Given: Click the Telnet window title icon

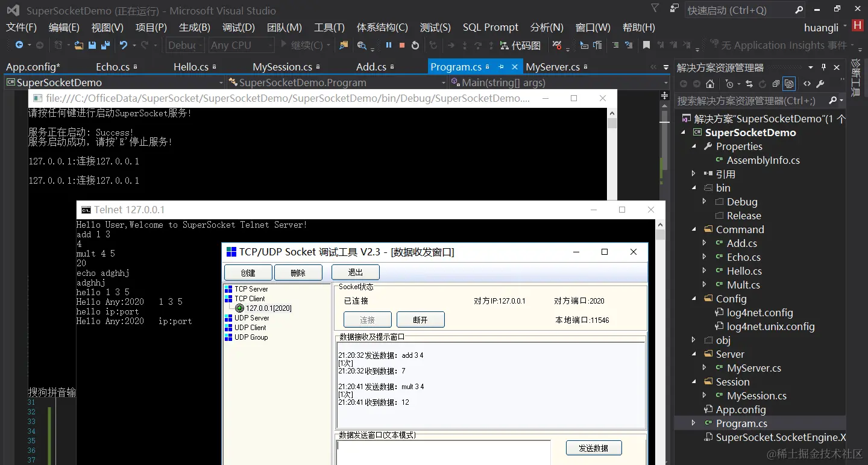Looking at the screenshot, I should coord(86,210).
